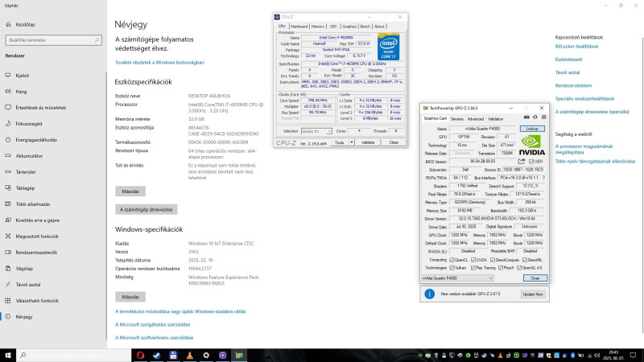
Task: Click the Beállítás keresése search field
Action: (x=53, y=40)
